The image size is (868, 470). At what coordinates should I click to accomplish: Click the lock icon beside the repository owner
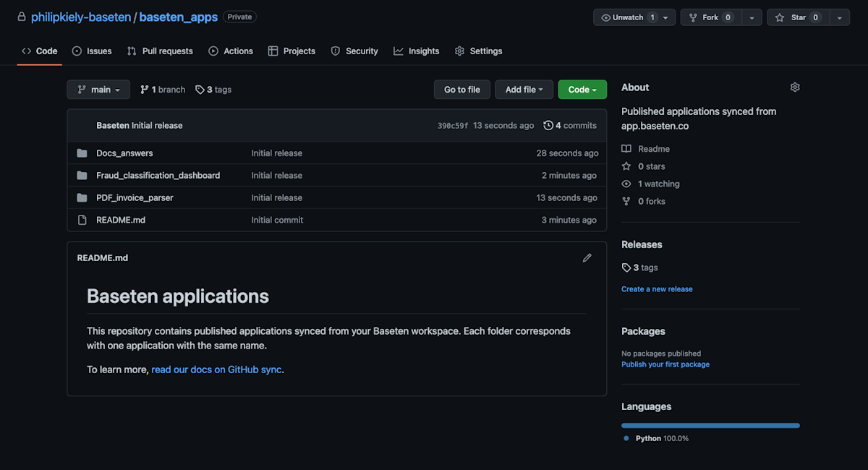22,17
